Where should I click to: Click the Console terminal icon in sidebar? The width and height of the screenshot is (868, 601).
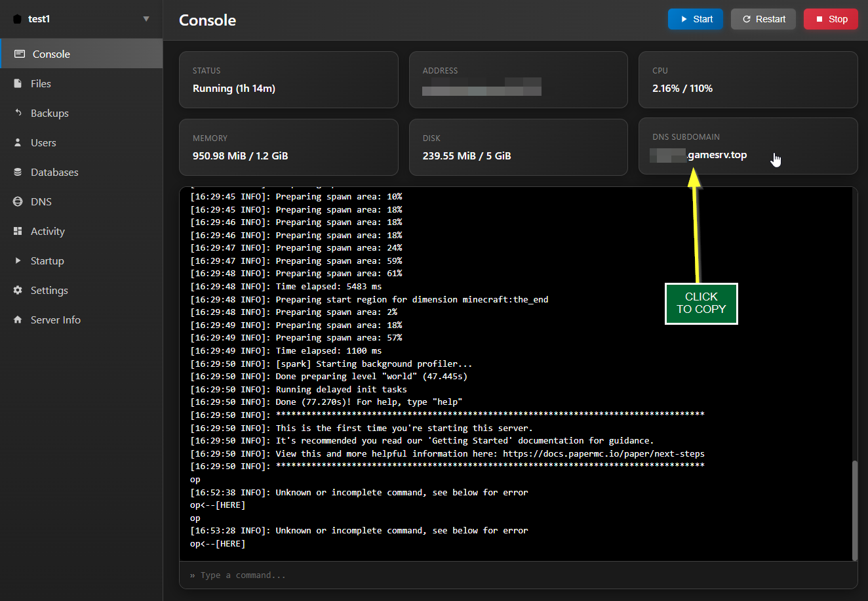[x=20, y=54]
